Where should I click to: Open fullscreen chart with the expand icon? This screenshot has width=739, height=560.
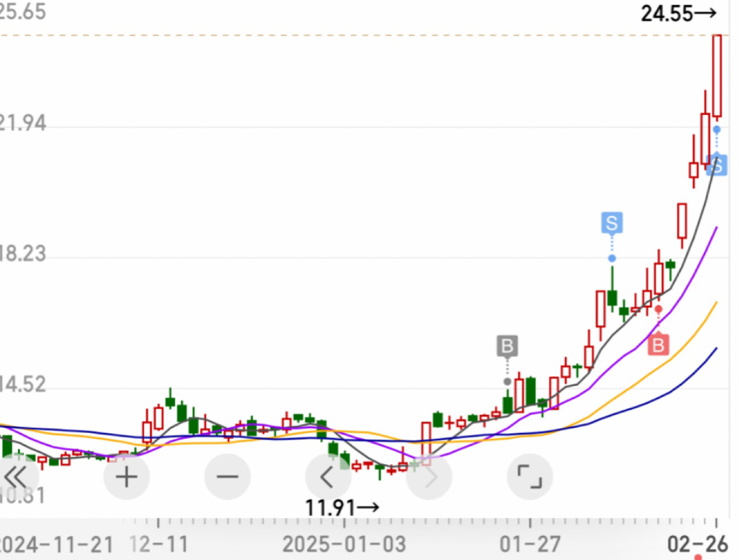530,477
